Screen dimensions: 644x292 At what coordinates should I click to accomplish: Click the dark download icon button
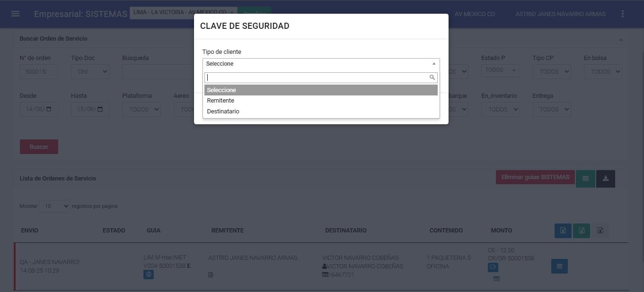[x=605, y=179]
